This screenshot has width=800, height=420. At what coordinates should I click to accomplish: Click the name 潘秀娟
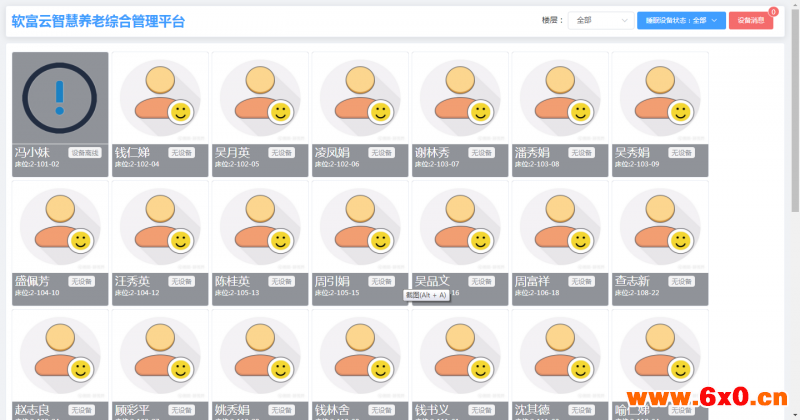click(x=532, y=152)
